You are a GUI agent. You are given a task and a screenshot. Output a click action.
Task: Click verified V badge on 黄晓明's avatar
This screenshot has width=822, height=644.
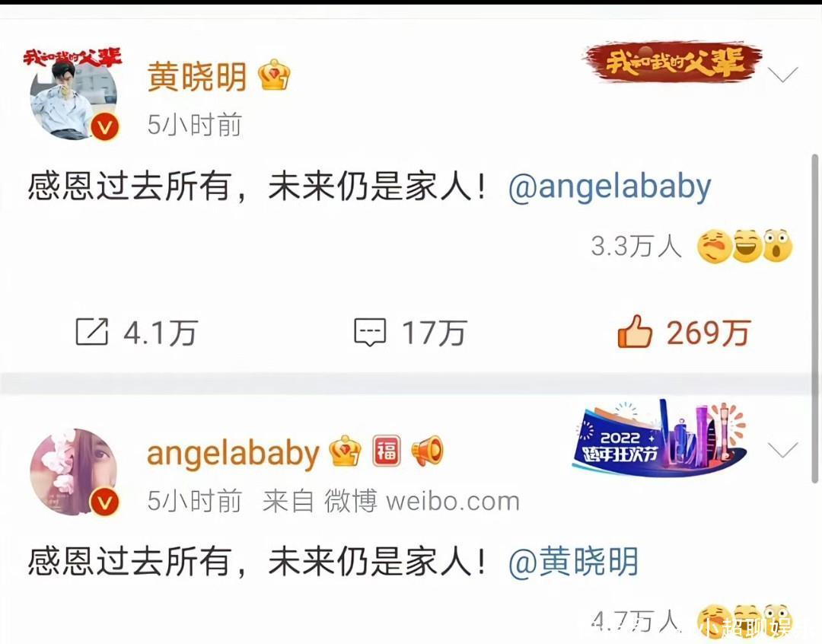[x=105, y=126]
